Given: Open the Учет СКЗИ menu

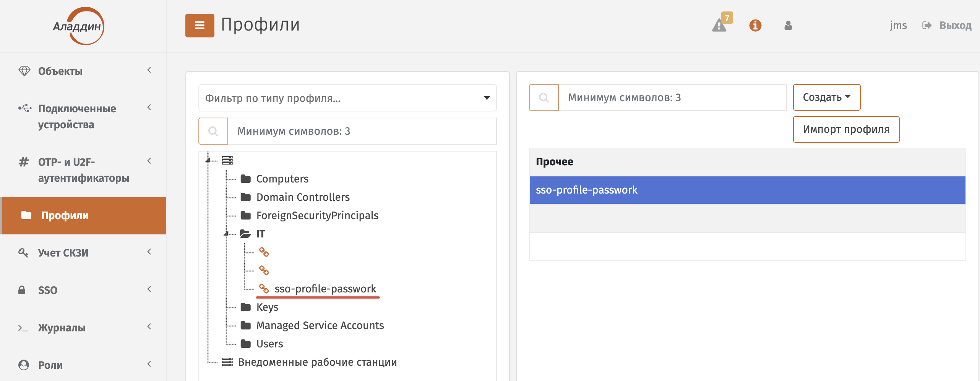Looking at the screenshot, I should [83, 253].
